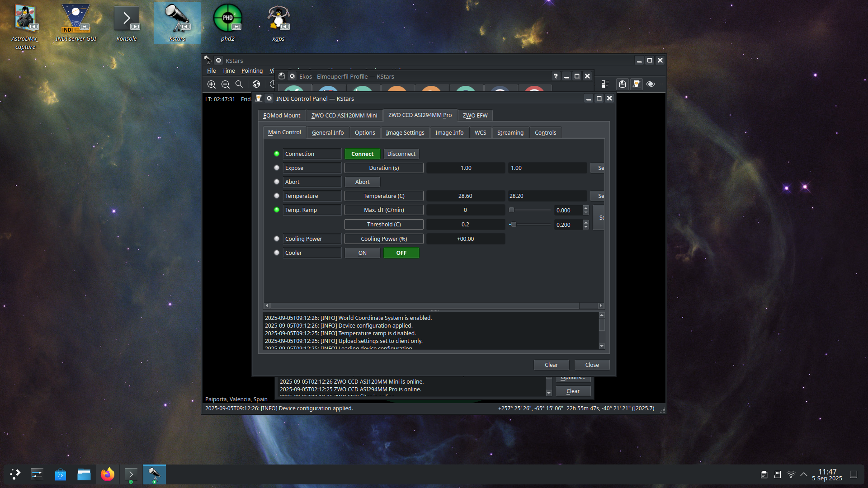The image size is (868, 488).
Task: Click the INDI log scroll-down arrow
Action: 602,346
